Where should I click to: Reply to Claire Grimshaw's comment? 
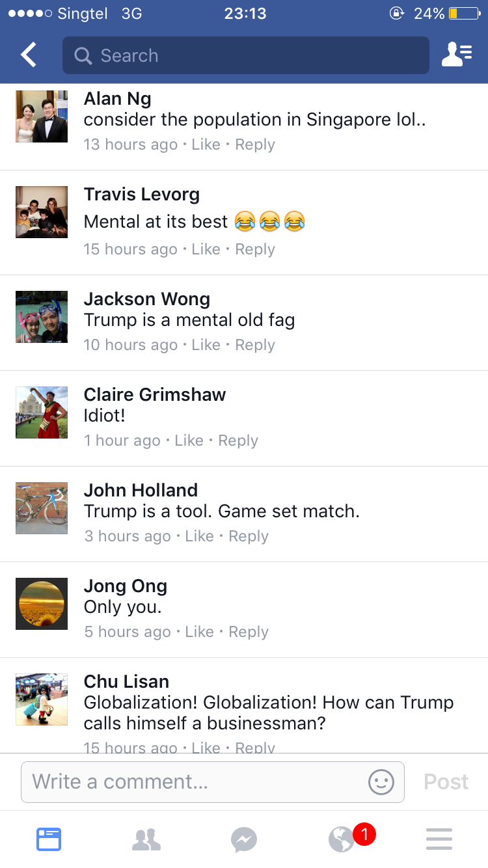[238, 441]
